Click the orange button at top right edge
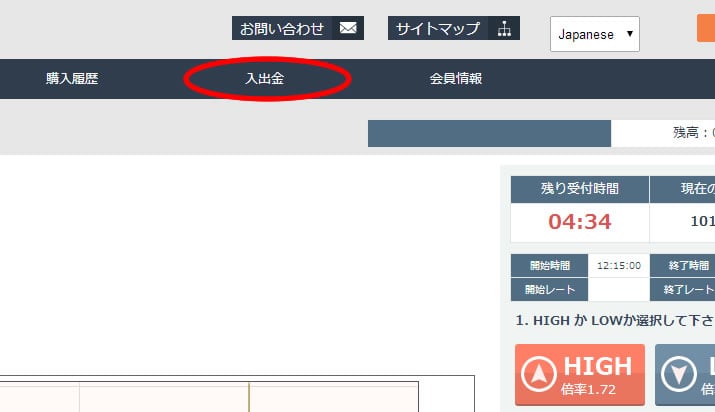Viewport: 715px width, 412px height. 706,28
